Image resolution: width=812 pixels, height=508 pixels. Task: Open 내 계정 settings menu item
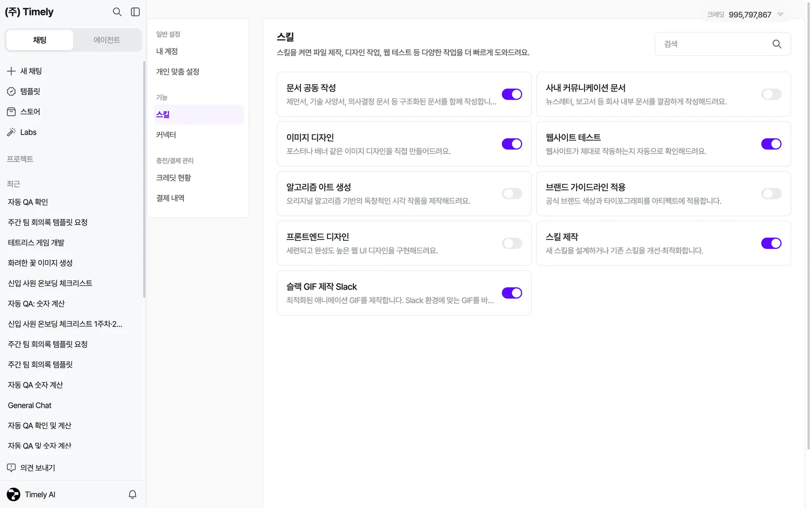click(198, 51)
